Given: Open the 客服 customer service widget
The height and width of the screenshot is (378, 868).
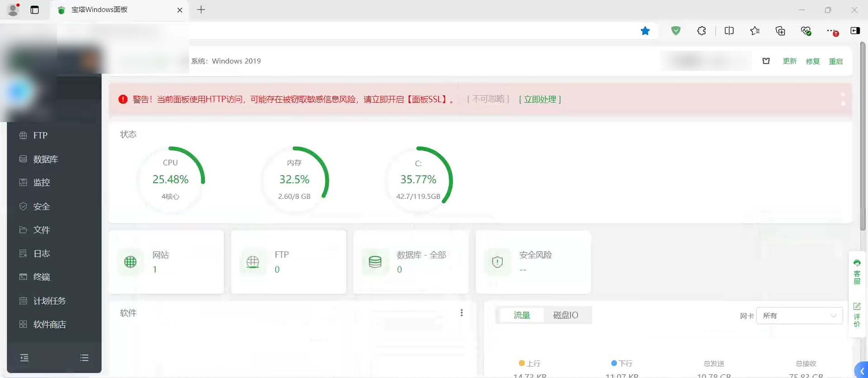Looking at the screenshot, I should click(857, 272).
